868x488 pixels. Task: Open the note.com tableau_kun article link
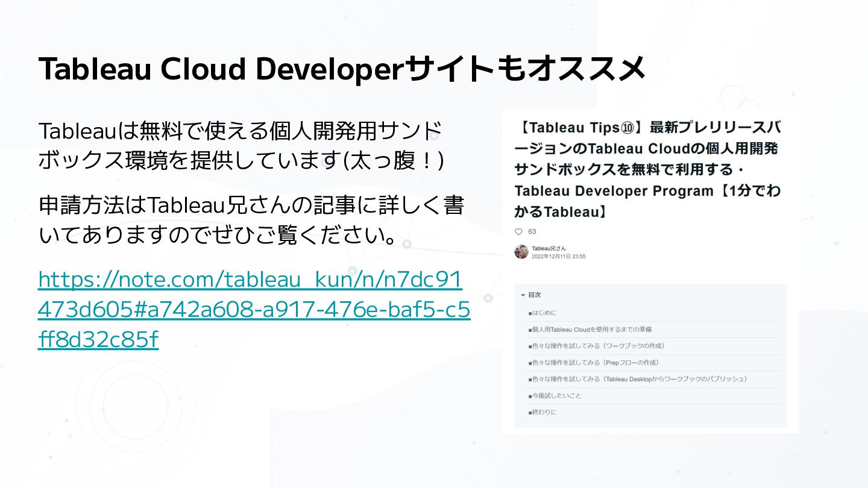pyautogui.click(x=254, y=309)
